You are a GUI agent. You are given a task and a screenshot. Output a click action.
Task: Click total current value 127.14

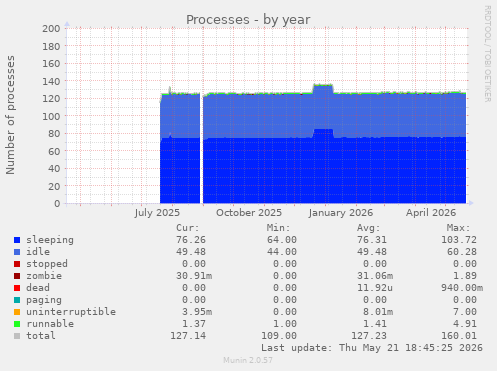188,336
